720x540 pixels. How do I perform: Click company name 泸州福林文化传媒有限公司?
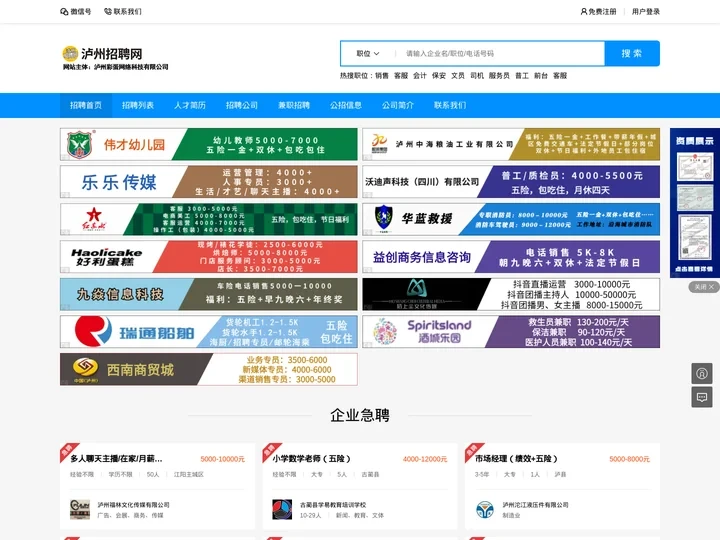(x=133, y=505)
